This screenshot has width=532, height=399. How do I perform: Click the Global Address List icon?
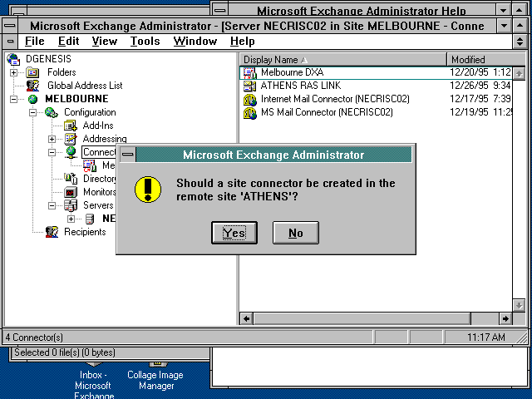(x=32, y=86)
